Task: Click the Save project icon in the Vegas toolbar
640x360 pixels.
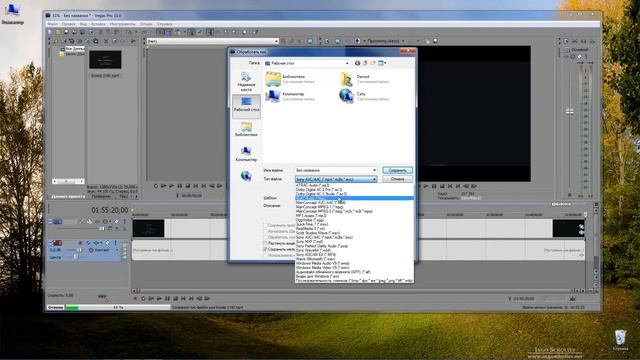Action: (66, 32)
